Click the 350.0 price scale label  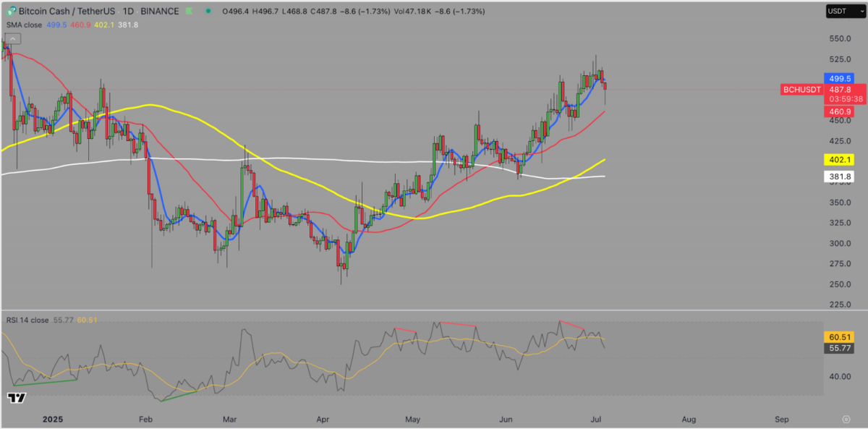tap(839, 203)
